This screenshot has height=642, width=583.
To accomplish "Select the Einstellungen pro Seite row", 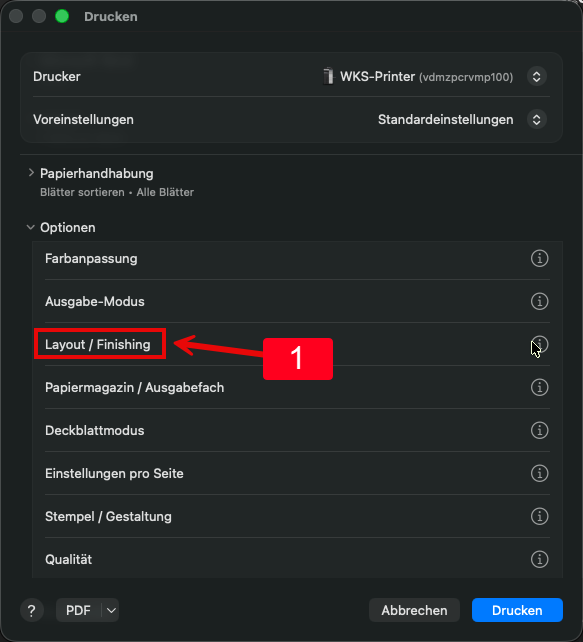I will [297, 473].
